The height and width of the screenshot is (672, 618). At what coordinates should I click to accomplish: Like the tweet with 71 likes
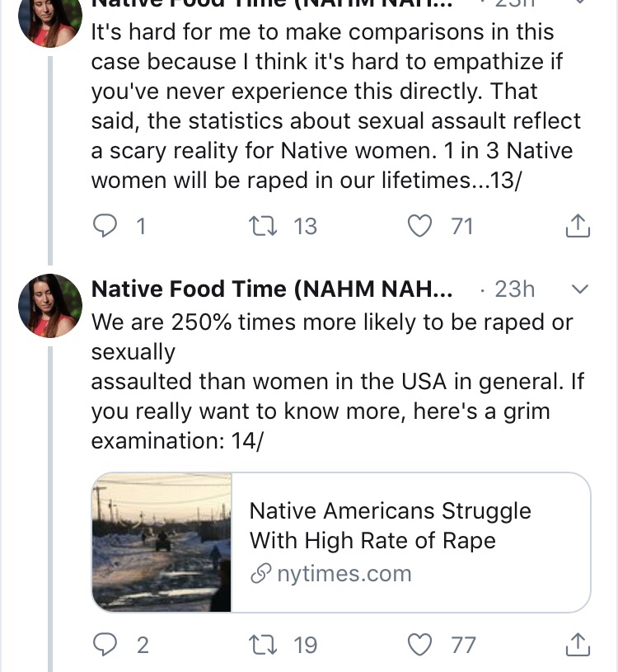pyautogui.click(x=421, y=225)
